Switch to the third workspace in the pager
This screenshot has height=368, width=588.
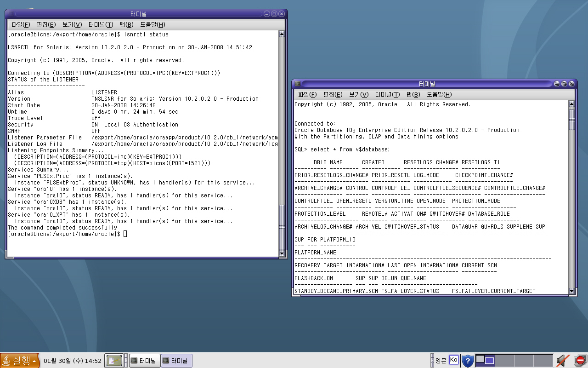coord(524,361)
